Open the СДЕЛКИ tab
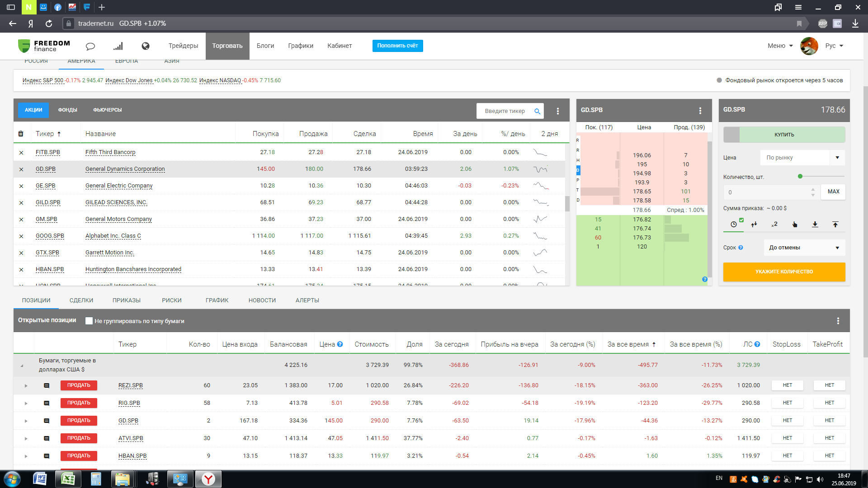868x488 pixels. (81, 300)
